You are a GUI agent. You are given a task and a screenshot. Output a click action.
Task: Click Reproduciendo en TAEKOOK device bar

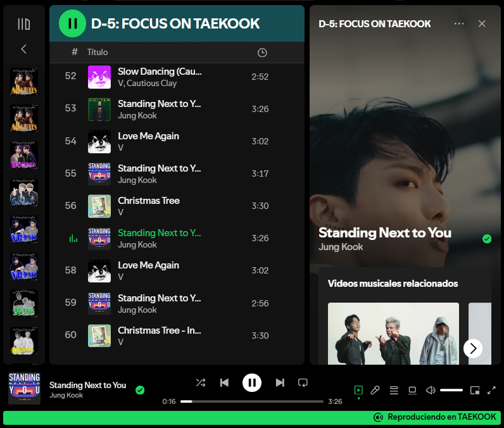coord(252,417)
